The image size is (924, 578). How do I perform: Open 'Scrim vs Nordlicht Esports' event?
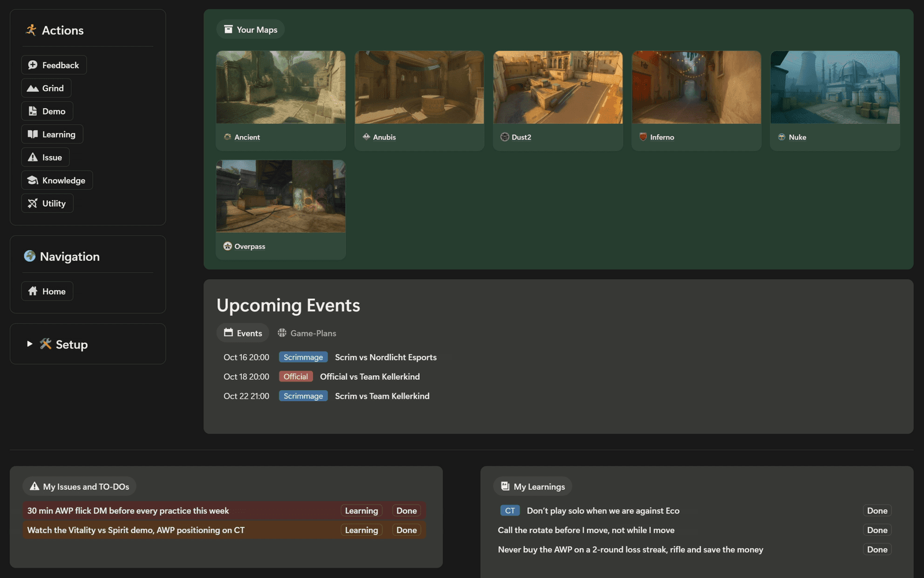(386, 357)
